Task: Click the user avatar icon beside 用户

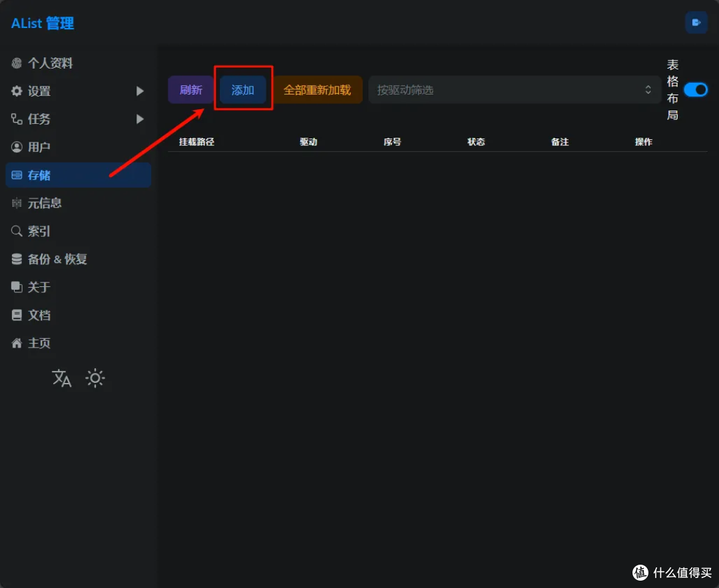Action: coord(17,147)
